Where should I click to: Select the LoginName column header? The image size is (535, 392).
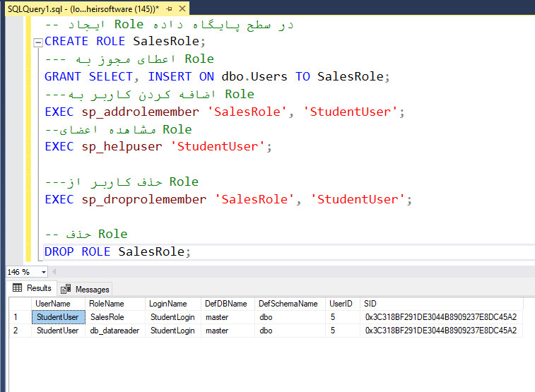click(x=173, y=304)
